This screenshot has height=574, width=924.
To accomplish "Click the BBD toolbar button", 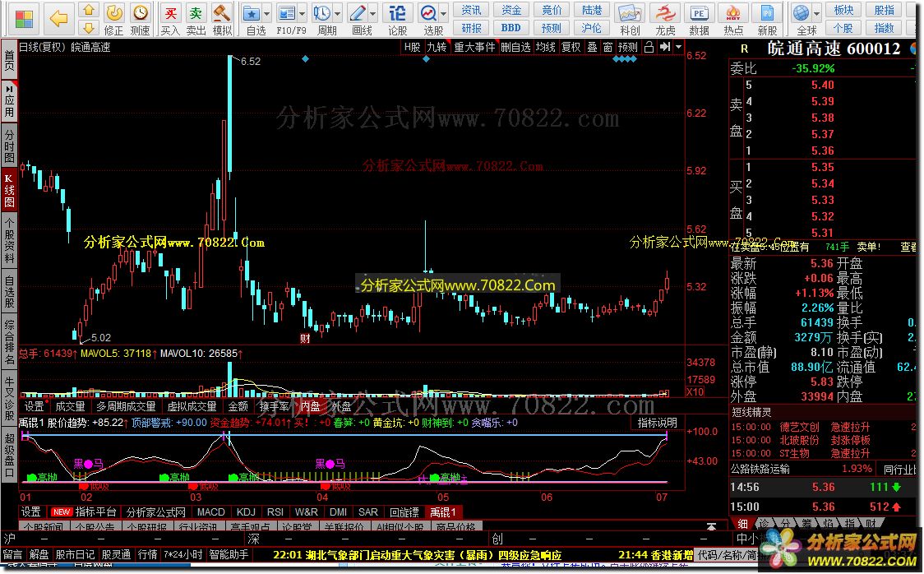I will coord(511,28).
